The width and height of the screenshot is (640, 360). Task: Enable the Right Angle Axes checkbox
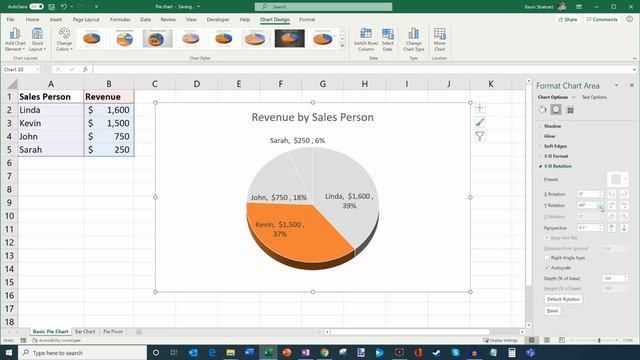pos(547,258)
